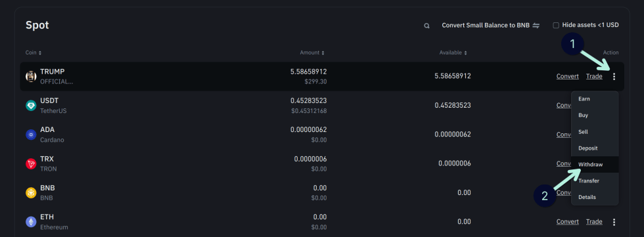The height and width of the screenshot is (237, 644).
Task: Click the TRUMP coin logo
Action: pos(31,76)
